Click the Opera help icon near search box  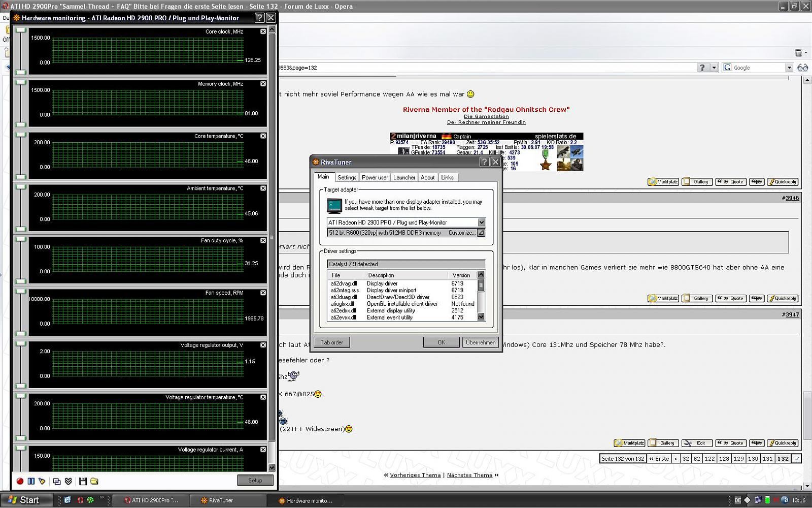[x=702, y=68]
